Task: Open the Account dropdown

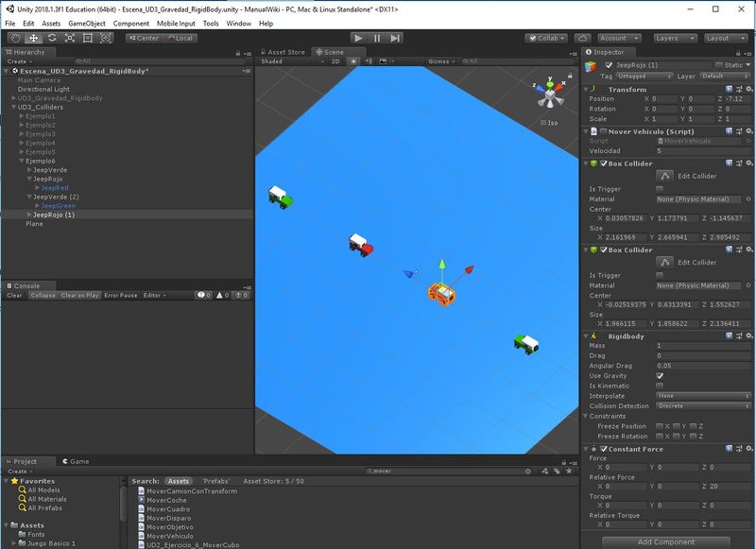Action: point(620,38)
